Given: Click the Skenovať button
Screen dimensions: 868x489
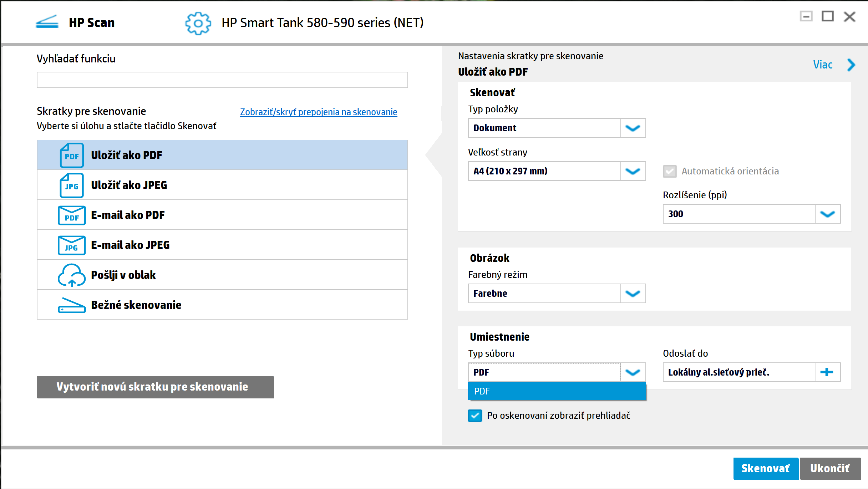Looking at the screenshot, I should pyautogui.click(x=766, y=468).
